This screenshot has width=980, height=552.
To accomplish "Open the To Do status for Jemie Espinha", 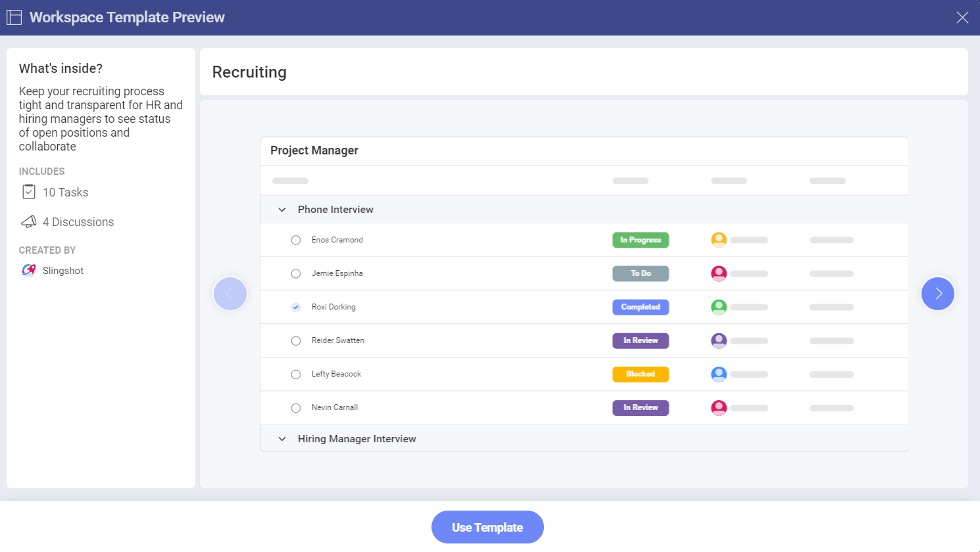I will pyautogui.click(x=640, y=273).
